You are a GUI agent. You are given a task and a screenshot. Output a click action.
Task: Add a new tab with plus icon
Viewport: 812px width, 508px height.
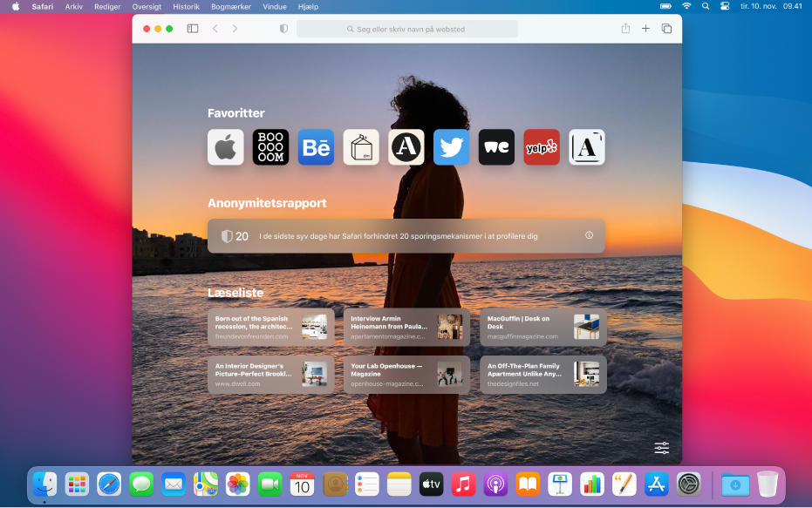(x=645, y=29)
